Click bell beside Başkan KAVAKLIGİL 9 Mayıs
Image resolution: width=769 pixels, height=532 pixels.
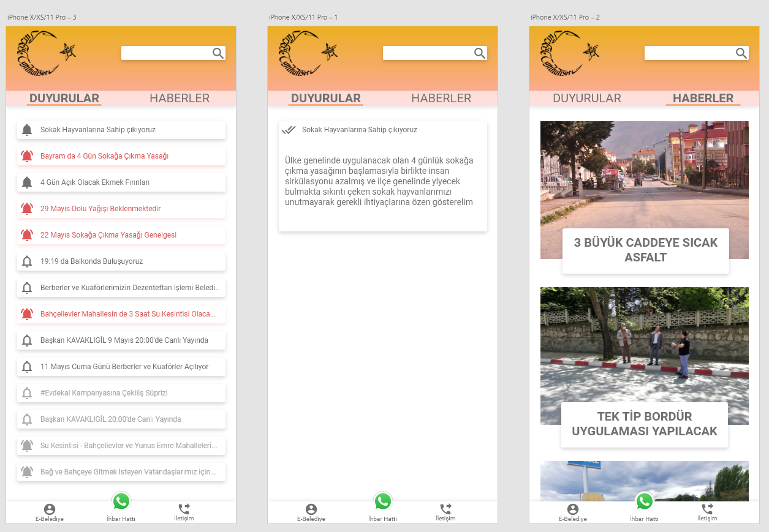[27, 340]
